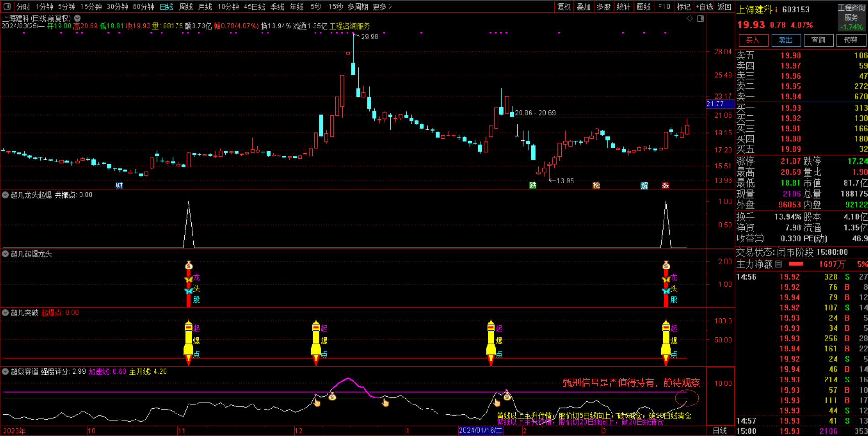Switch to 1分钟 period tab

pos(44,7)
